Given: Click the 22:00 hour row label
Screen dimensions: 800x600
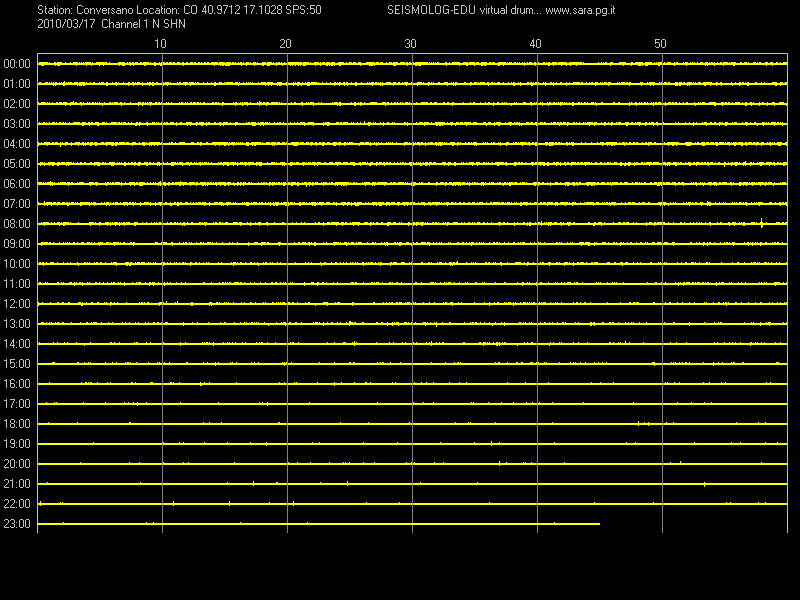Looking at the screenshot, I should [x=17, y=504].
